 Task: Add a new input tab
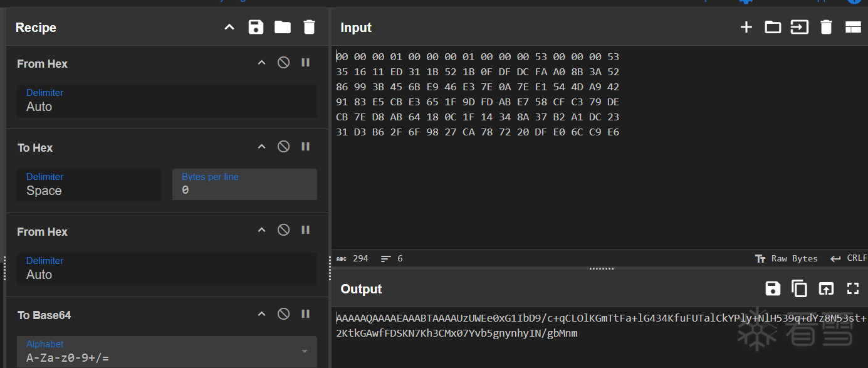point(746,27)
